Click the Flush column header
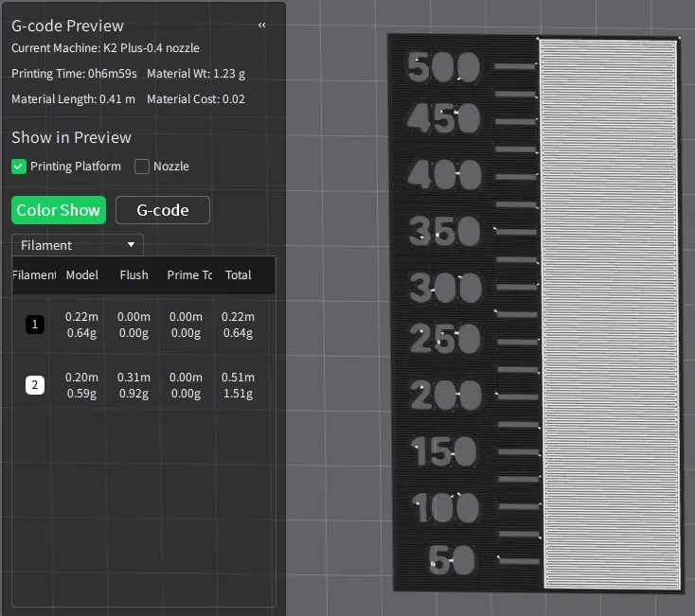This screenshot has height=616, width=695. [134, 275]
